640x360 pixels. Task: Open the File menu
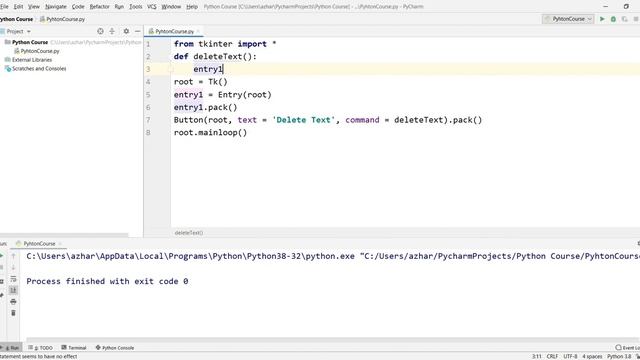click(4, 7)
